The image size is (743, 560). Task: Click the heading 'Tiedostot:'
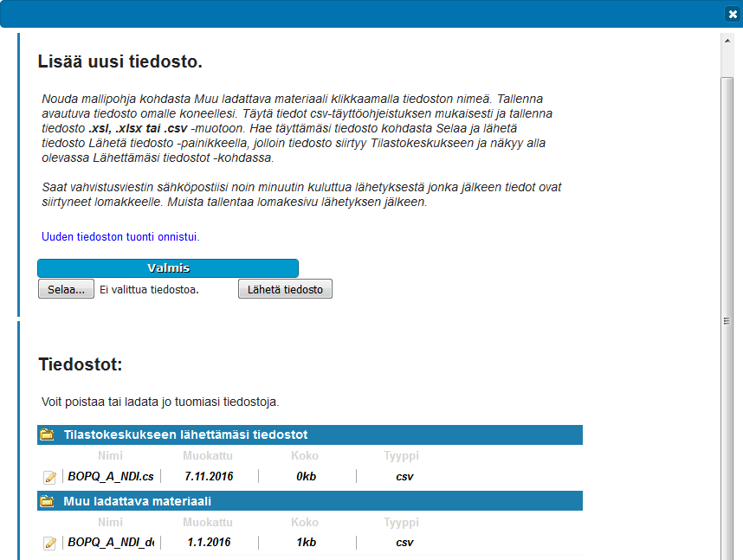[80, 364]
